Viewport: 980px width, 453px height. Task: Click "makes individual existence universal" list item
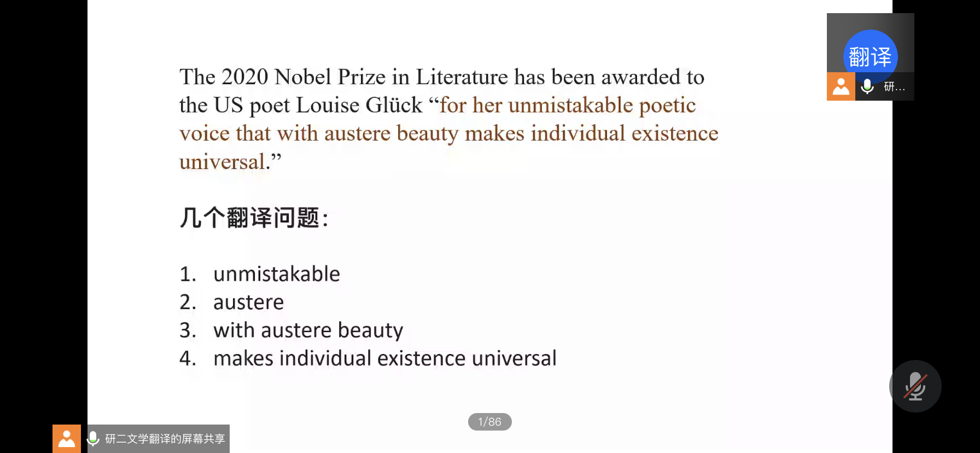click(x=384, y=358)
